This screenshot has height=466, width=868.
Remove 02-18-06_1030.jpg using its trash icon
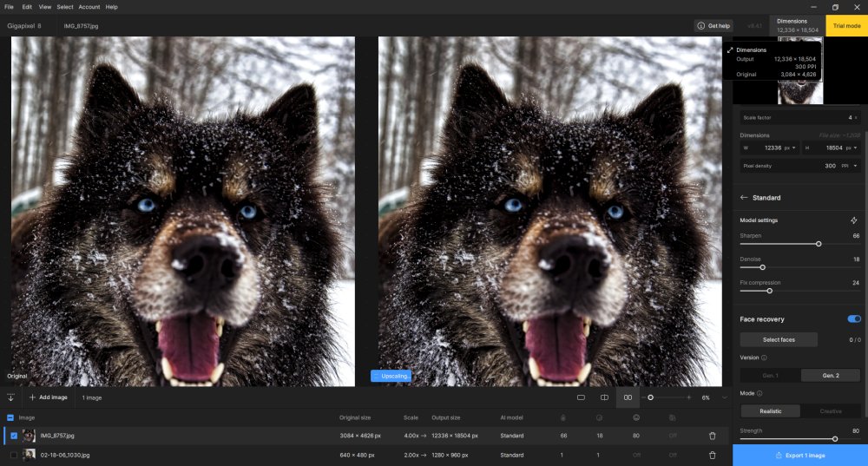[713, 455]
